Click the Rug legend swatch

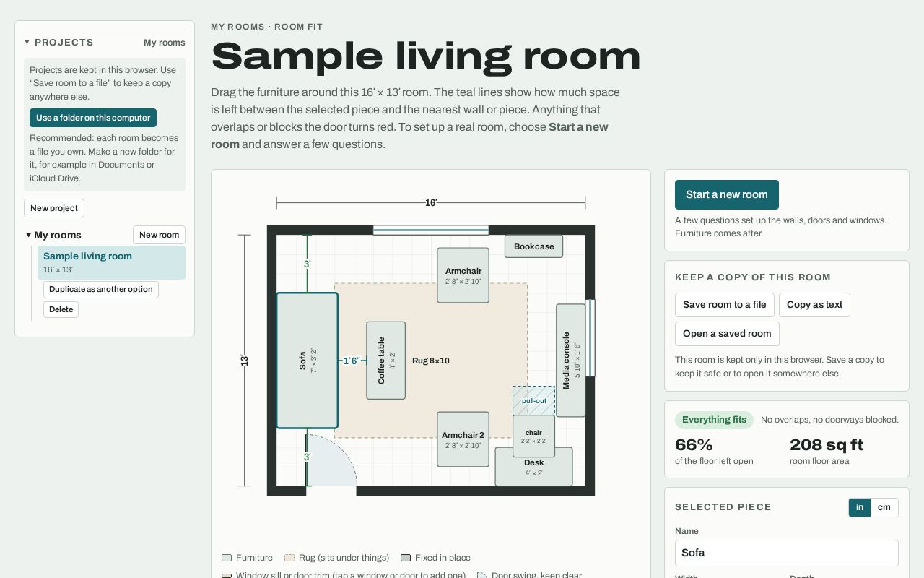tap(289, 558)
